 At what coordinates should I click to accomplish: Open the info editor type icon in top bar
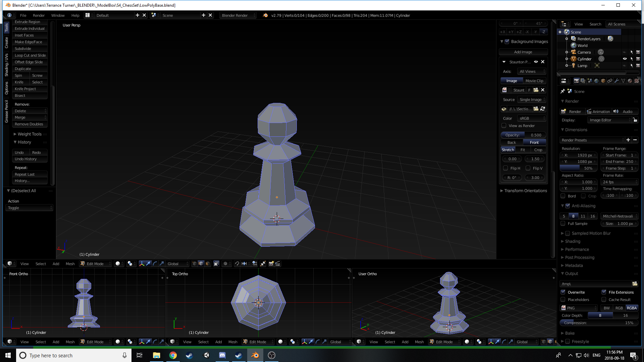pos(9,15)
